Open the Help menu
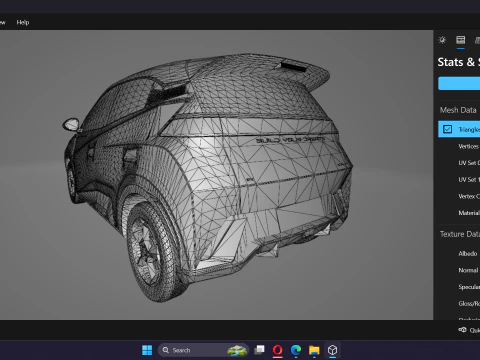Screen dimensions: 480x360 [x=23, y=22]
